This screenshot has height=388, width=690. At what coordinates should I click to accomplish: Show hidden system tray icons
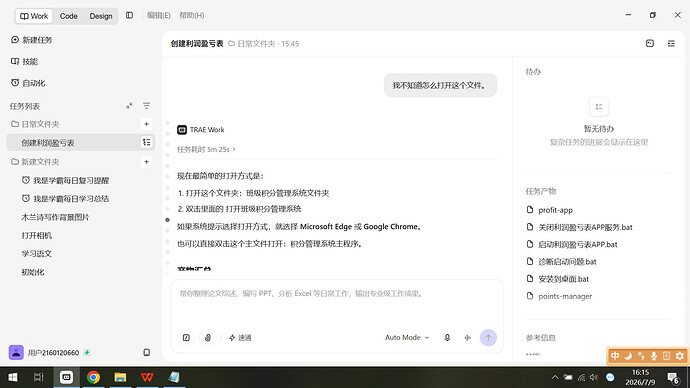(555, 377)
